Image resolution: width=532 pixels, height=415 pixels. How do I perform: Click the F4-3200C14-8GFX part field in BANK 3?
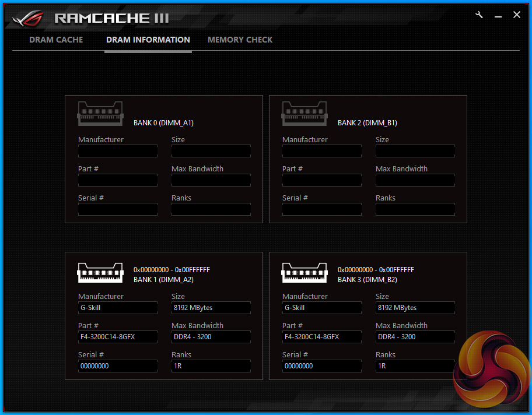322,337
